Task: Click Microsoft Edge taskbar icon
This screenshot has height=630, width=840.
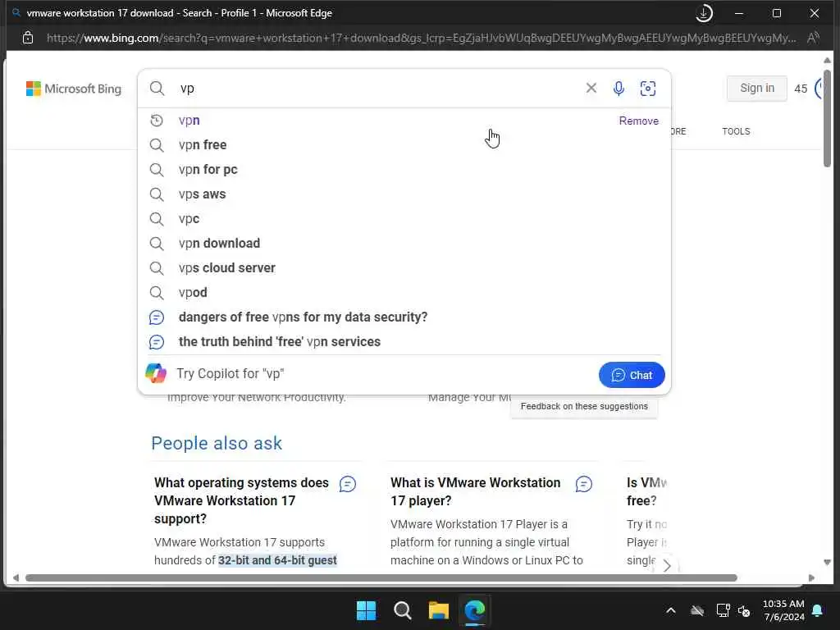Action: coord(475,610)
